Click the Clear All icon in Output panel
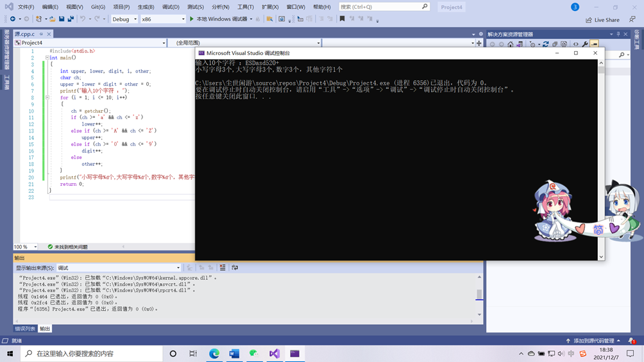Viewport: 644px width, 362px height. 223,268
